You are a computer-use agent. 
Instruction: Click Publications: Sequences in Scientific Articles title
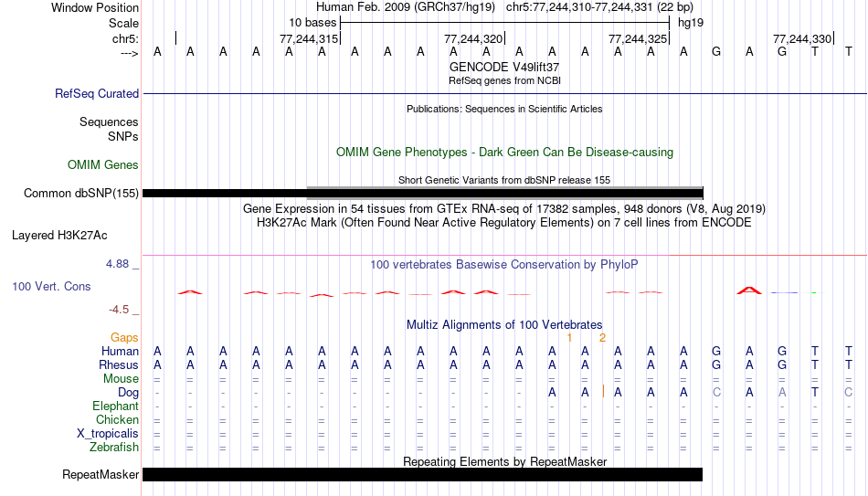[x=504, y=109]
